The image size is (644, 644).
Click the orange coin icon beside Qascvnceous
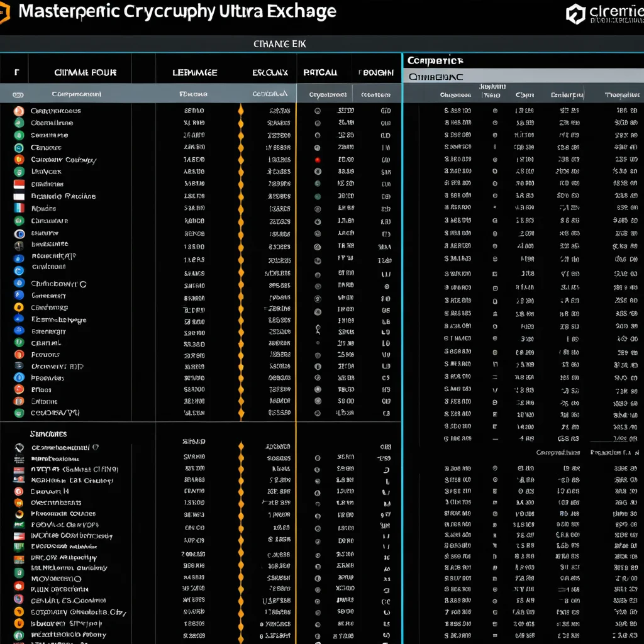(19, 111)
